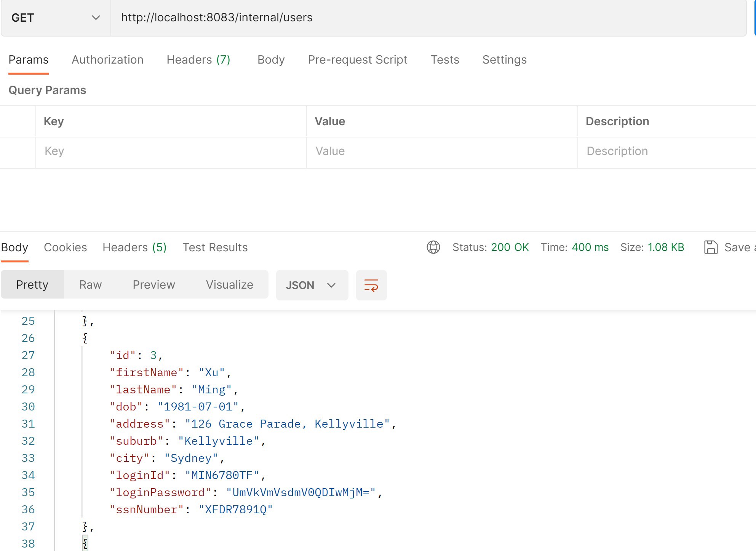Click the Save response floppy disk icon

tap(711, 247)
